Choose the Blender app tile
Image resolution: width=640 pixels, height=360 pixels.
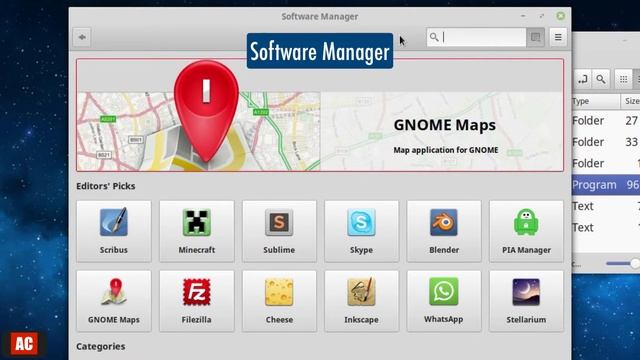click(444, 231)
